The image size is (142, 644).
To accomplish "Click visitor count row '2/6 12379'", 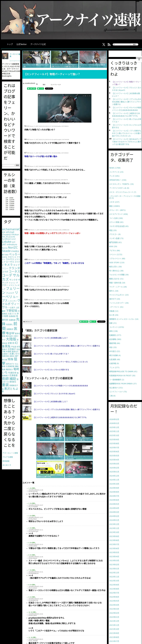I will click(10, 200).
